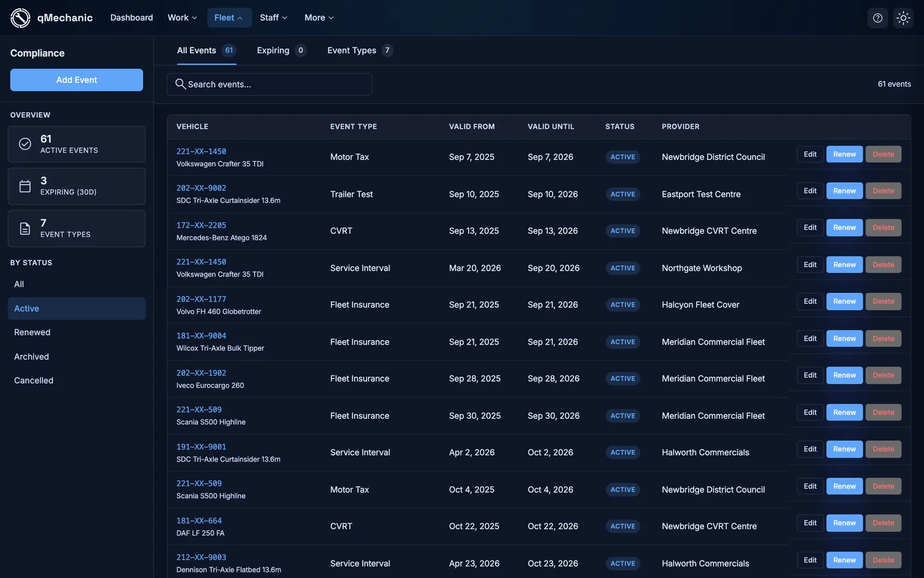Renew the Oct 4 Motor Tax event

click(x=844, y=486)
